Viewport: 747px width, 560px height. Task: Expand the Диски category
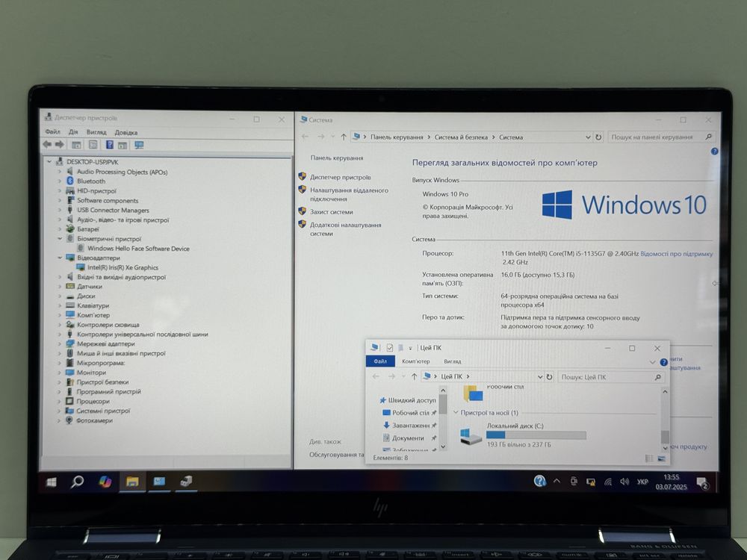[x=60, y=296]
